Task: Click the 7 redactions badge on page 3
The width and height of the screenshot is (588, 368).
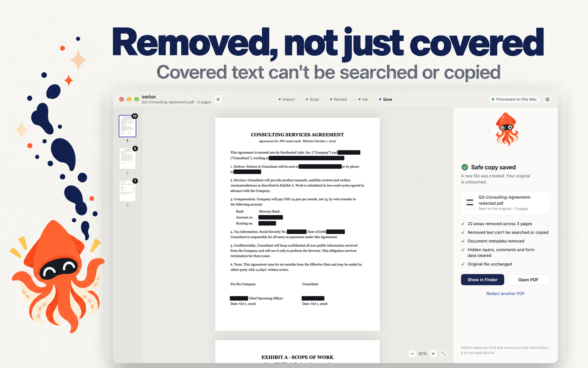Action: (x=135, y=181)
